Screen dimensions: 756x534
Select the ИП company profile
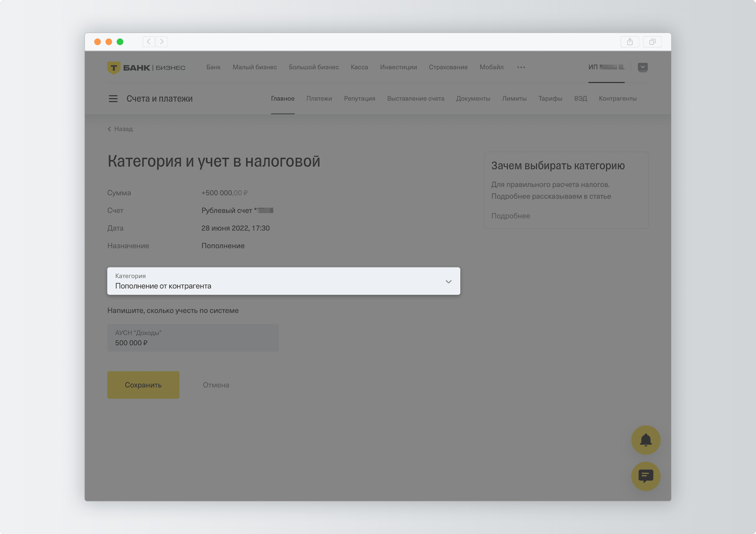606,67
